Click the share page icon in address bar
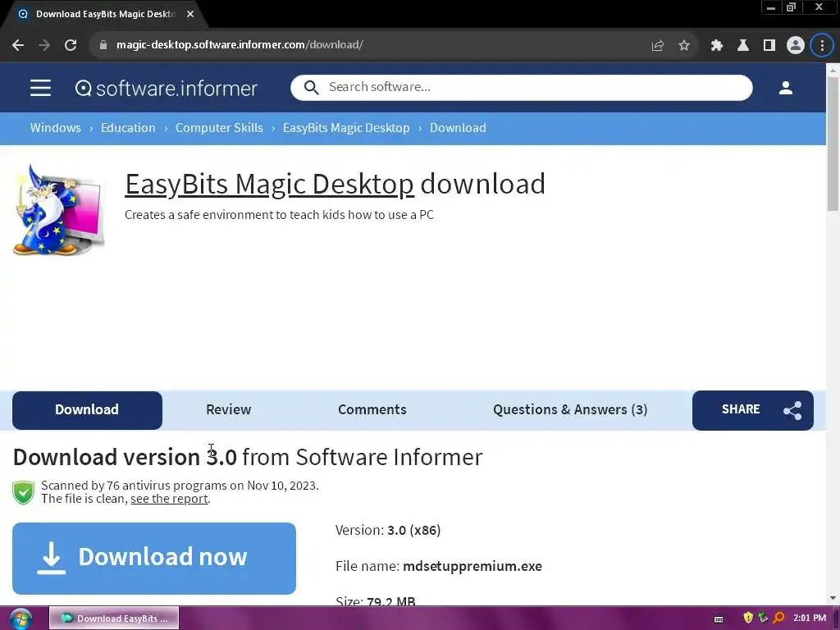Viewport: 840px width, 630px height. click(x=658, y=46)
